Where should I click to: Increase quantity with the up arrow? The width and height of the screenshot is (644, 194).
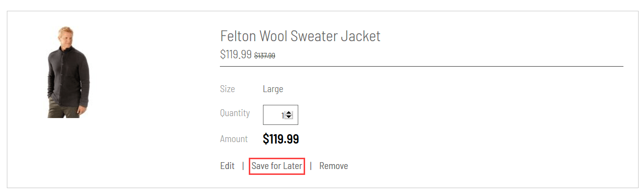(288, 113)
